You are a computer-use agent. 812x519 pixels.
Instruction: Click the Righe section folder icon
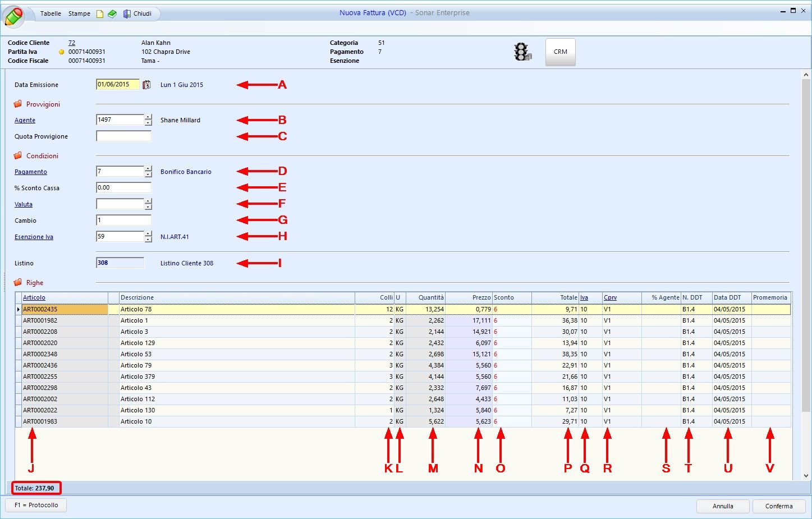pyautogui.click(x=18, y=283)
